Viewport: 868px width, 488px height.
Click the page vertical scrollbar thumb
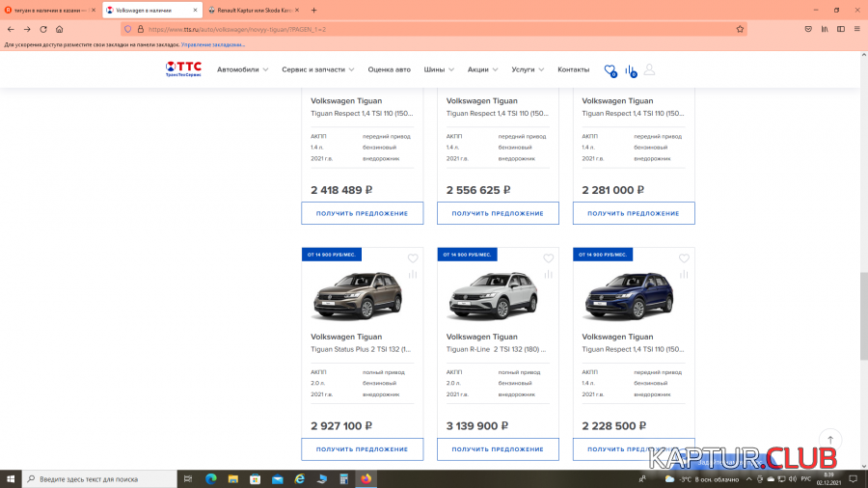tap(863, 316)
